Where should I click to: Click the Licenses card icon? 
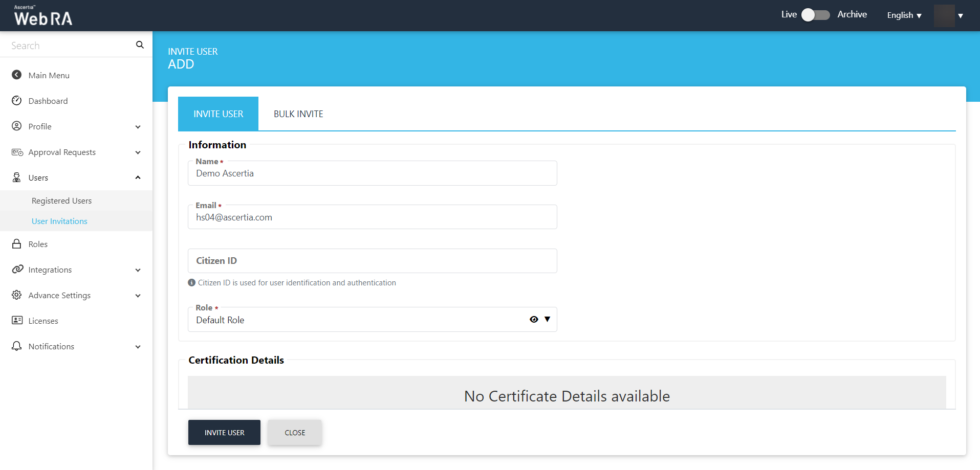tap(17, 321)
